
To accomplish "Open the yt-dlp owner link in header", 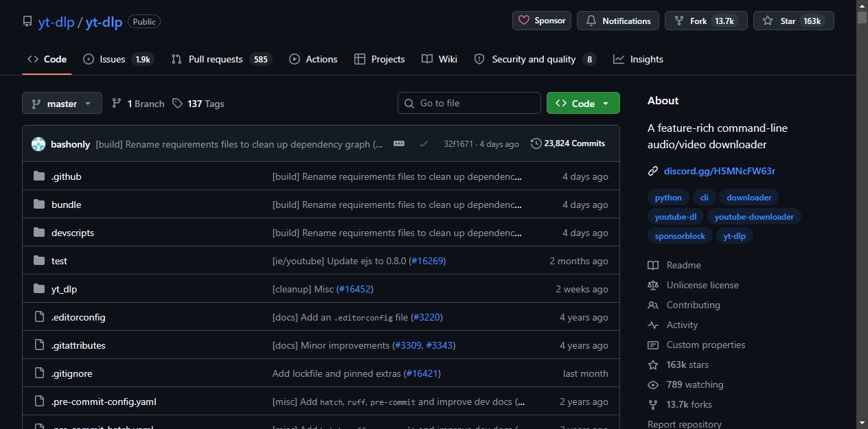I will point(56,22).
